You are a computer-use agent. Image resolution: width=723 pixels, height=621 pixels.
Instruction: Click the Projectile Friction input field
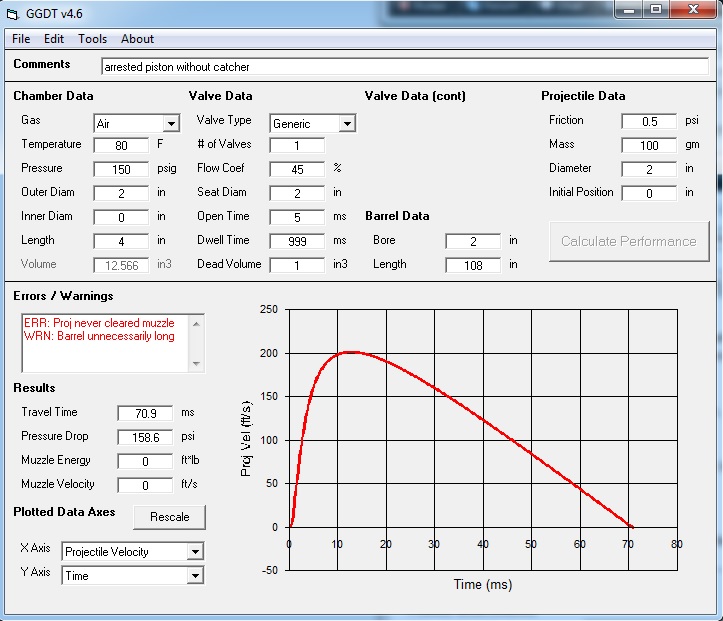click(x=649, y=121)
